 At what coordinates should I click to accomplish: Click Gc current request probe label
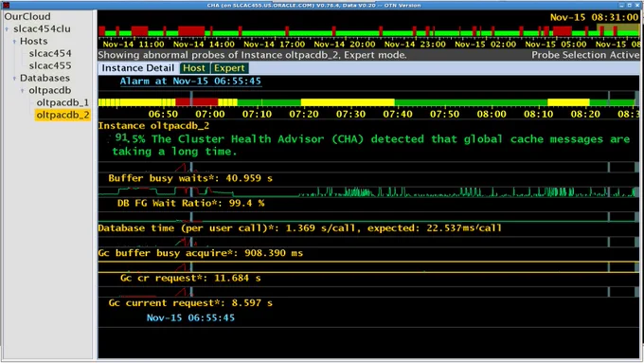[x=190, y=303]
